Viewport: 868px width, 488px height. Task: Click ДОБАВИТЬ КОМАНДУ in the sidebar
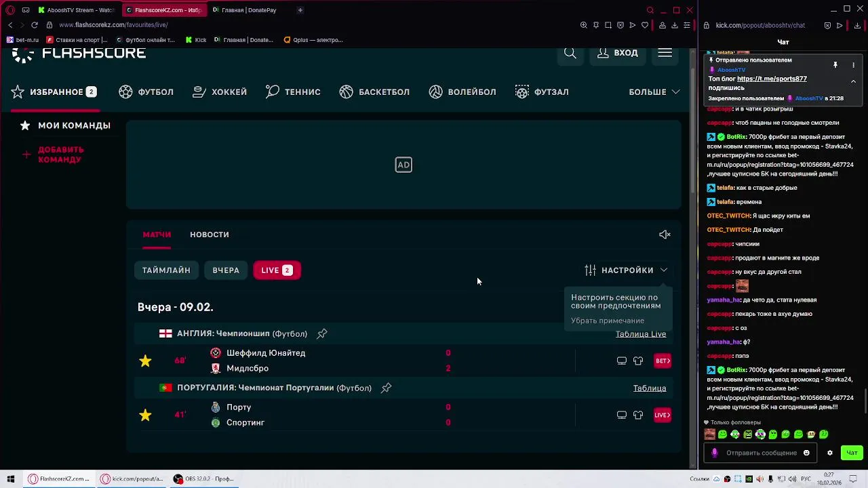coord(53,155)
